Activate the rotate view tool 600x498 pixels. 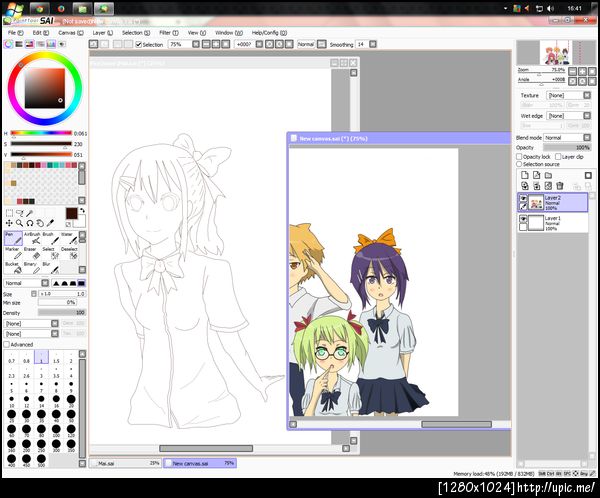tap(29, 223)
